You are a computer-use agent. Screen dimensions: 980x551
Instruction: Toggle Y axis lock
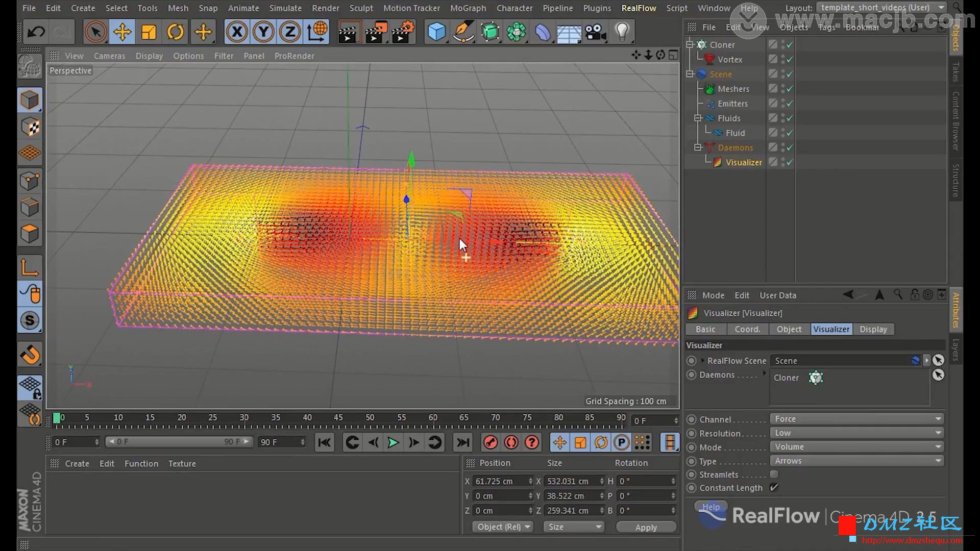(x=263, y=32)
